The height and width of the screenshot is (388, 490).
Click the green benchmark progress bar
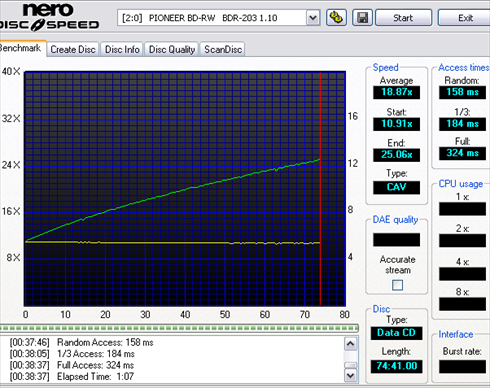179,328
